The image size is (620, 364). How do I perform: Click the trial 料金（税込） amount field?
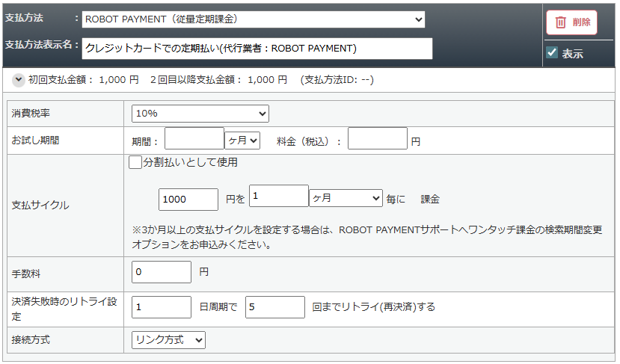(x=377, y=139)
